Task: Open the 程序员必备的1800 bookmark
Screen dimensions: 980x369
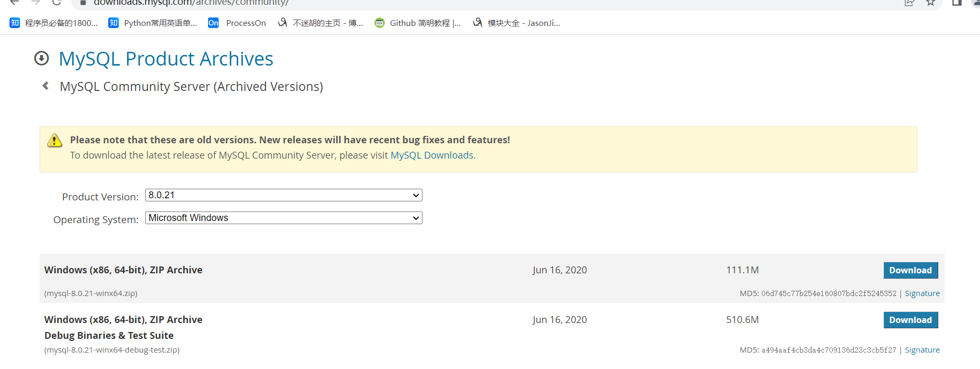Action: pyautogui.click(x=54, y=23)
